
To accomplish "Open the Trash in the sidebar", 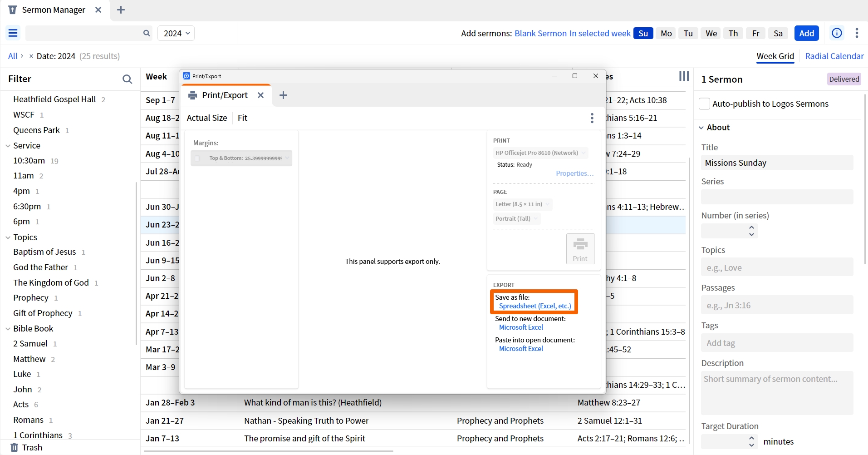I will pyautogui.click(x=26, y=447).
